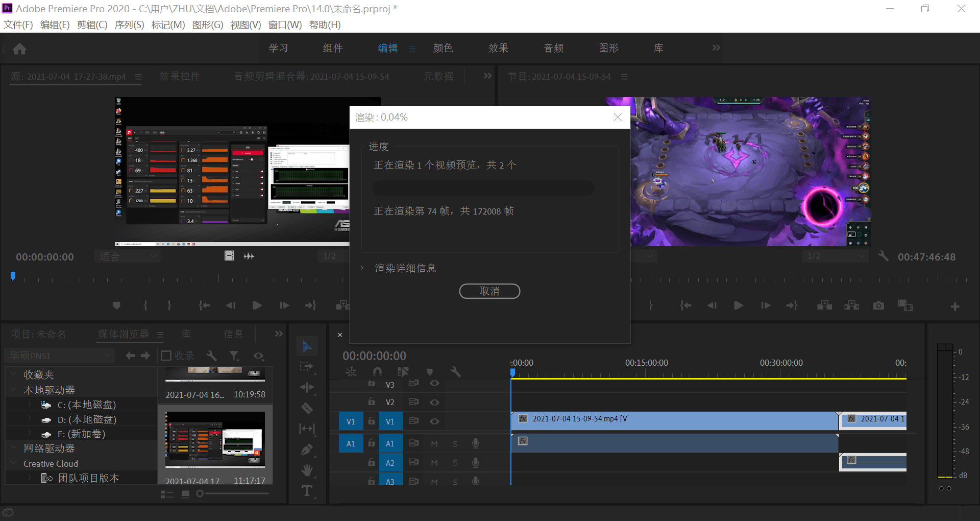Image resolution: width=980 pixels, height=521 pixels.
Task: Expand the E: (新加卷) drive
Action: [30, 434]
